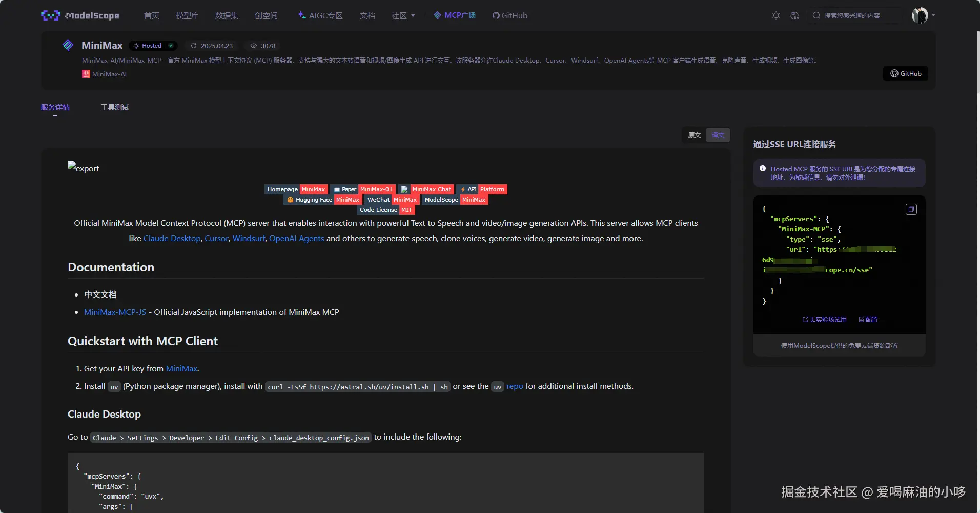Screen dimensions: 980x513
Task: Click the curl install command code snippet
Action: click(x=358, y=387)
